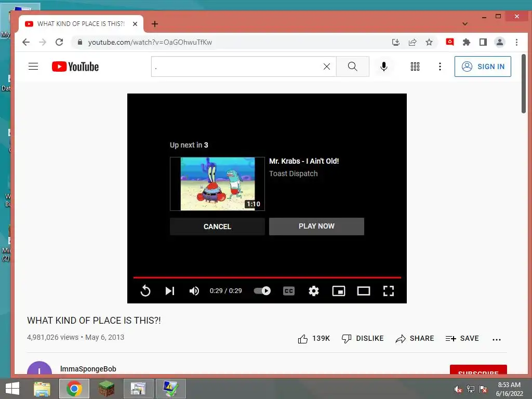The image size is (532, 399).
Task: Clear the search box with the X
Action: click(x=326, y=66)
